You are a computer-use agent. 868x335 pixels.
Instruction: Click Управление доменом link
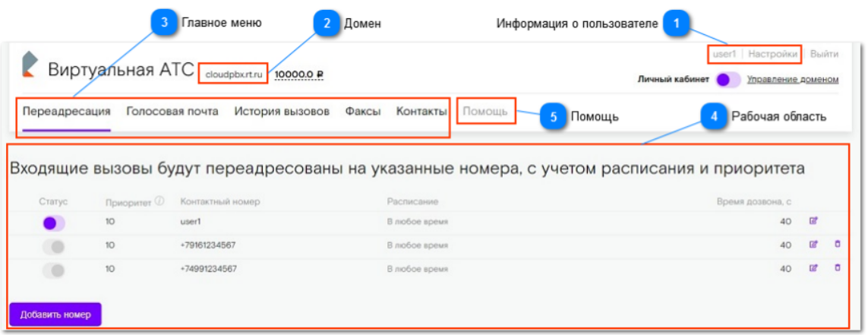(793, 79)
